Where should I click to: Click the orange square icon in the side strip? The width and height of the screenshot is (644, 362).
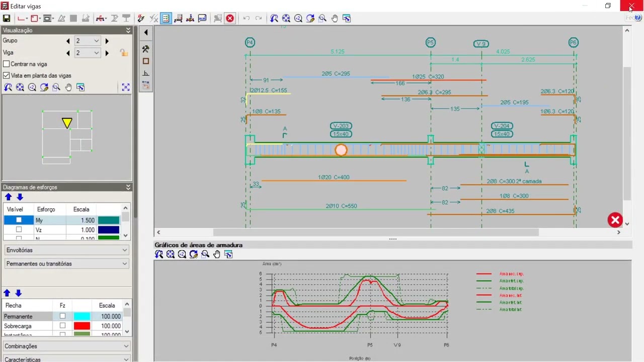coord(146,61)
